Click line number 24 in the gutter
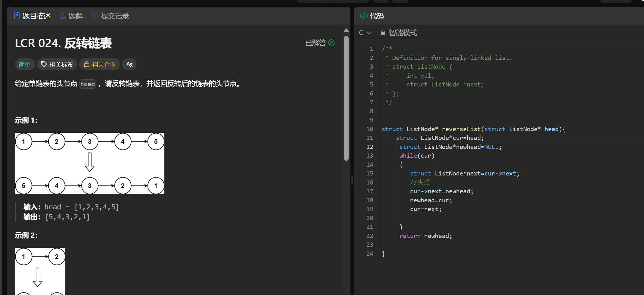The image size is (644, 295). click(370, 254)
